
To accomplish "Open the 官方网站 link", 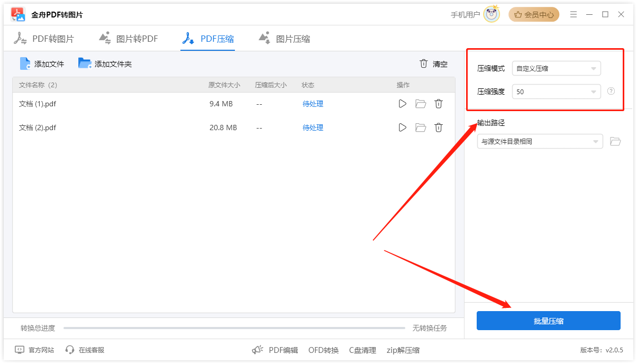I will pyautogui.click(x=34, y=350).
